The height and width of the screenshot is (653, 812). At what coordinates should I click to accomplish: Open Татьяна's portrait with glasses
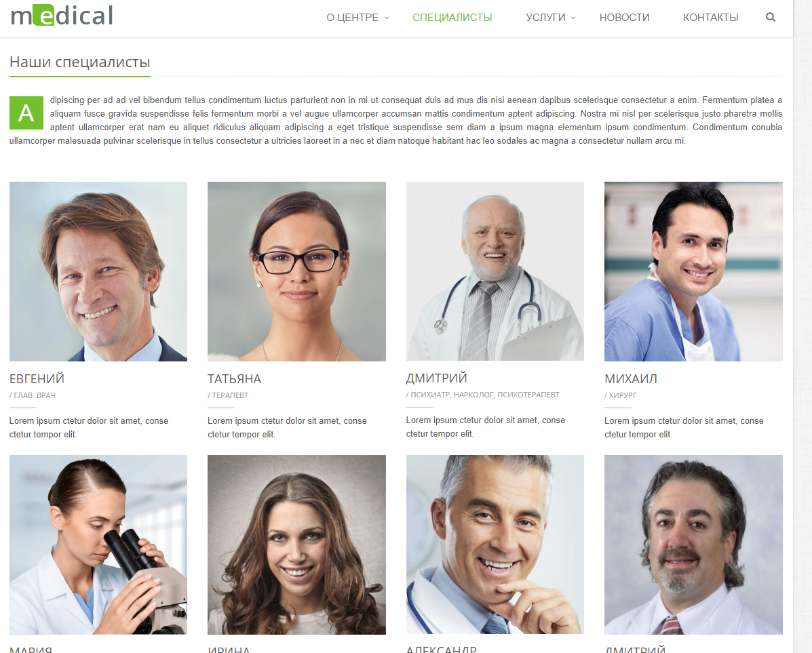(x=296, y=271)
